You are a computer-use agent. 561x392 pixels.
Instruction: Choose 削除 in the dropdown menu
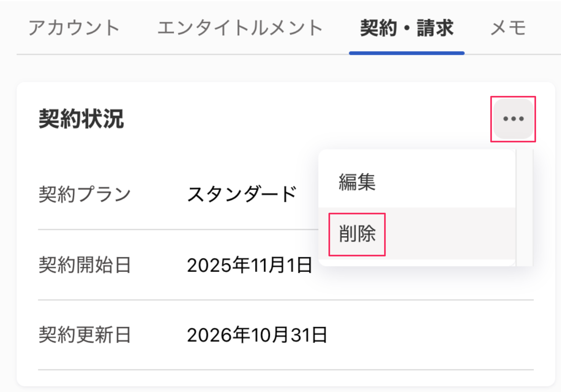[x=357, y=234]
